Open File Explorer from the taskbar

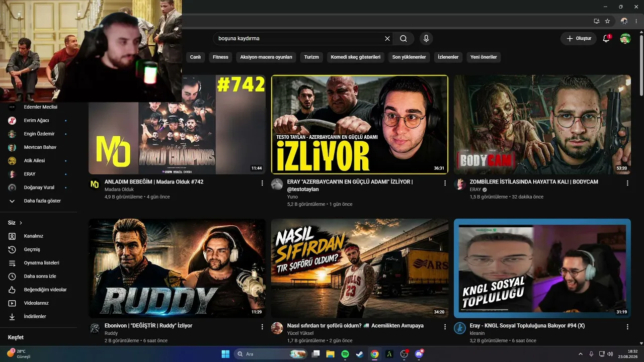[331, 354]
